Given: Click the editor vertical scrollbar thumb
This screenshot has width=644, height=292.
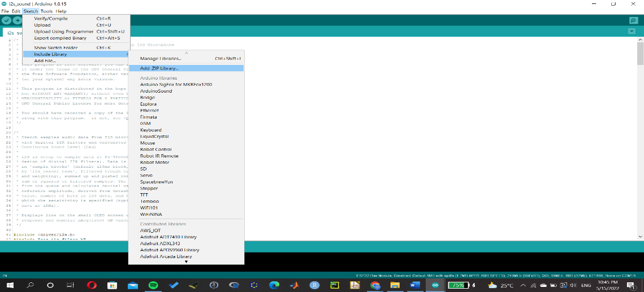Looking at the screenshot, I should (x=640, y=53).
